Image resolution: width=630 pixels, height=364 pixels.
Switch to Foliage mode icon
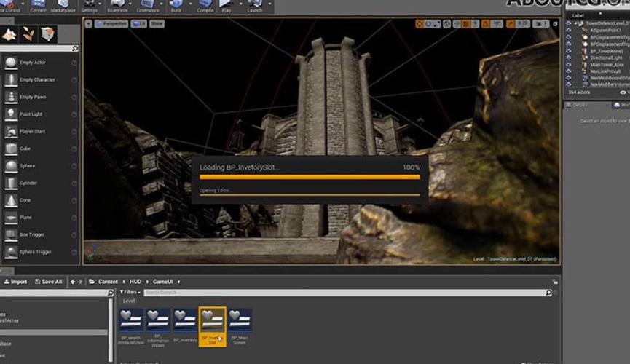[28, 34]
